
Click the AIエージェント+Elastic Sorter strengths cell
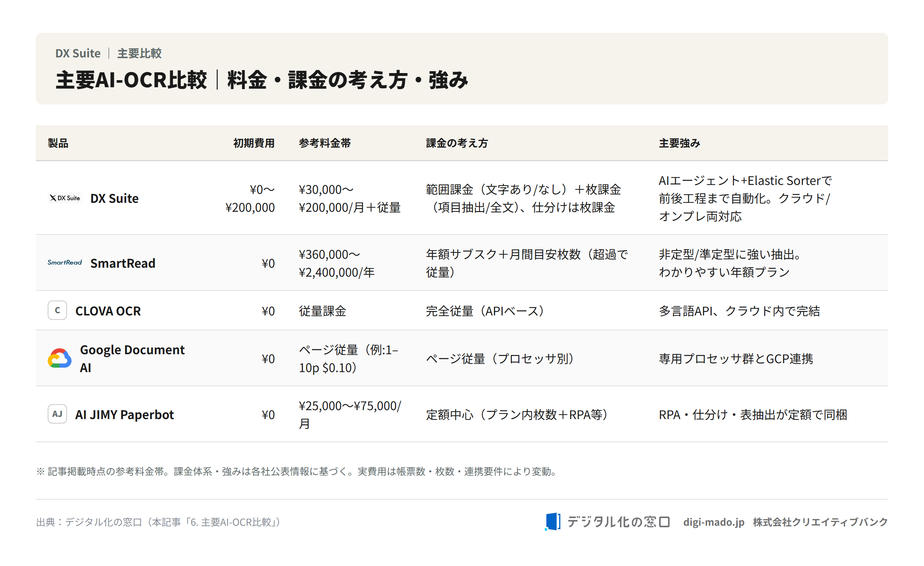(x=745, y=198)
